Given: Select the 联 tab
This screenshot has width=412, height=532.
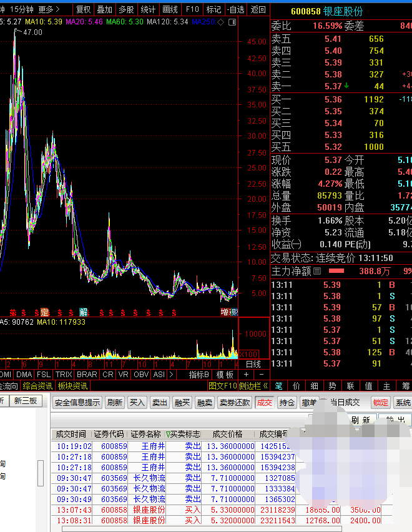Looking at the screenshot, I should tap(350, 386).
